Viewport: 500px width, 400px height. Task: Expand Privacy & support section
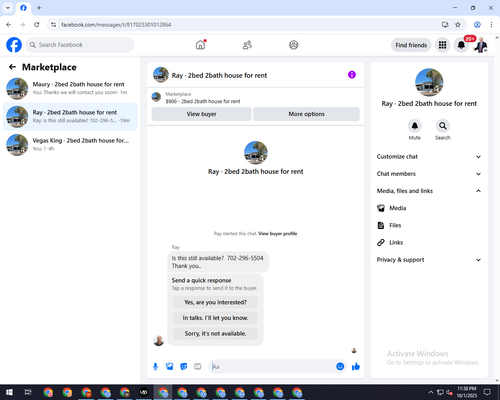tap(429, 260)
